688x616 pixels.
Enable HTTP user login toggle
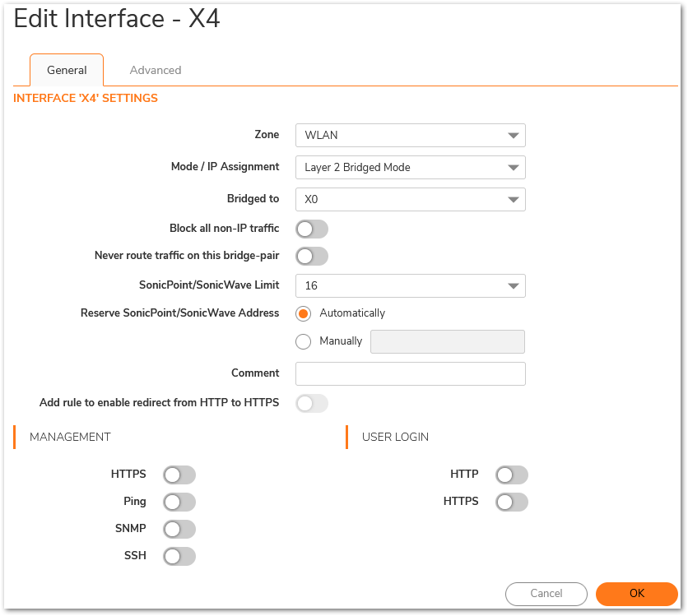point(512,475)
